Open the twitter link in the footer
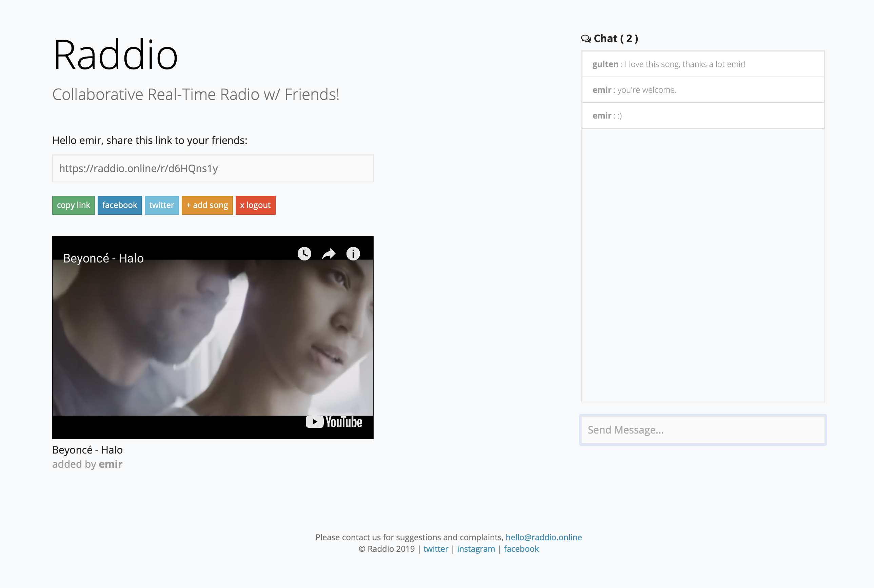The image size is (874, 588). click(x=436, y=549)
